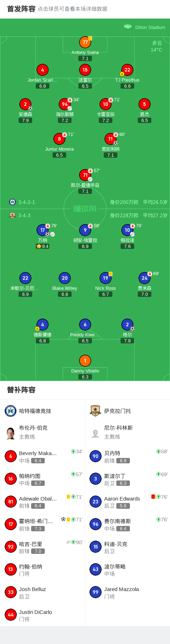The width and height of the screenshot is (170, 644).
Task: Open substitute 哈吉-巴里 number 92 row
Action: coord(43,547)
